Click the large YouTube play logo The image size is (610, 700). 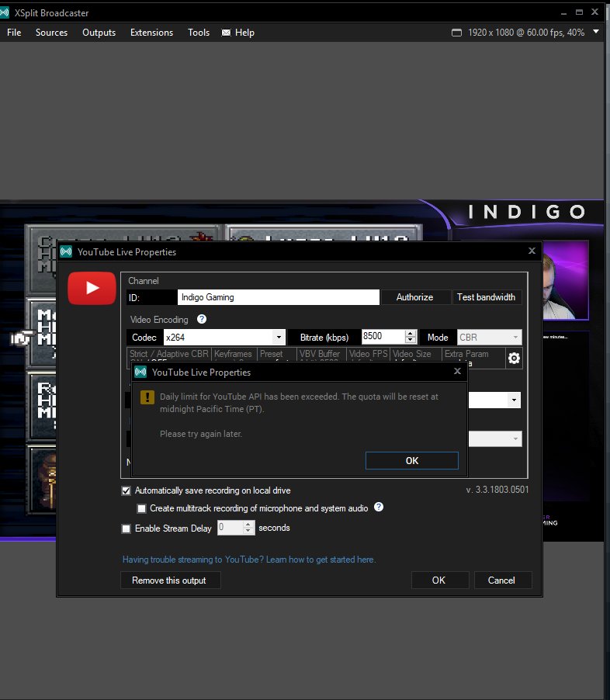click(92, 288)
